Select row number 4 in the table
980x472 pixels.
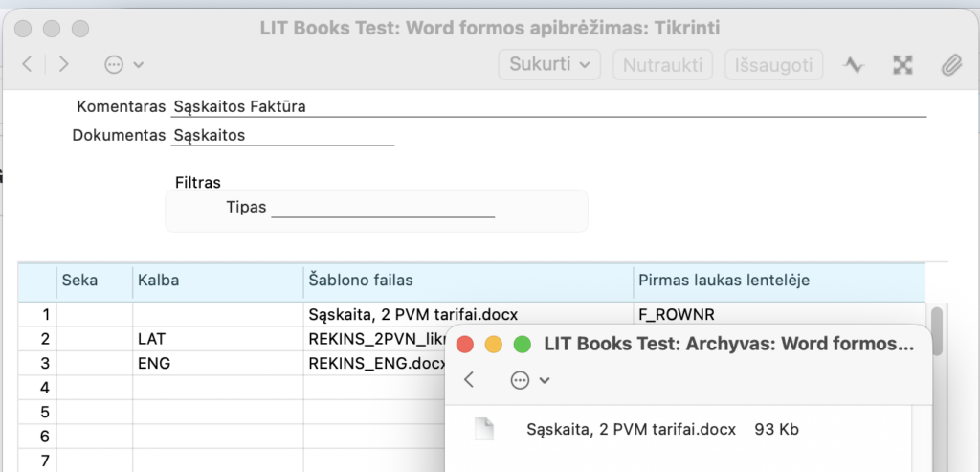click(x=37, y=389)
